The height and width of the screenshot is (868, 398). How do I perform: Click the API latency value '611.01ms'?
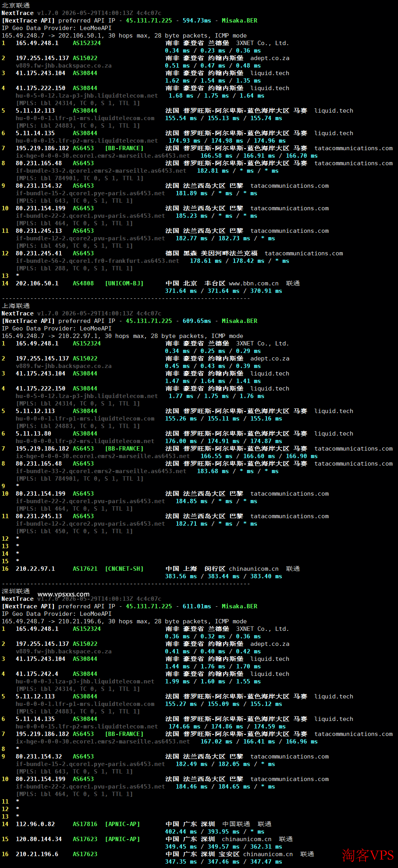point(197,606)
